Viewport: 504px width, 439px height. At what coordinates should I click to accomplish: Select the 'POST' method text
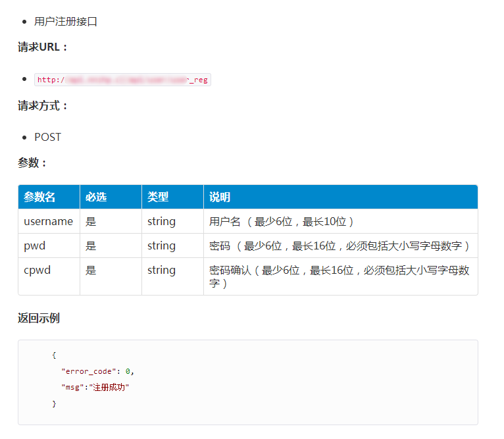(x=47, y=138)
